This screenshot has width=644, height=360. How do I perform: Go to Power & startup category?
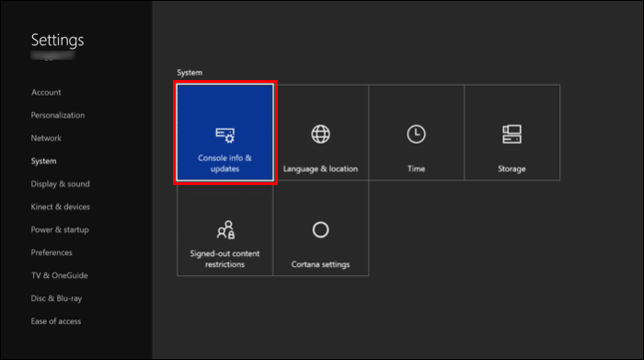pyautogui.click(x=60, y=230)
